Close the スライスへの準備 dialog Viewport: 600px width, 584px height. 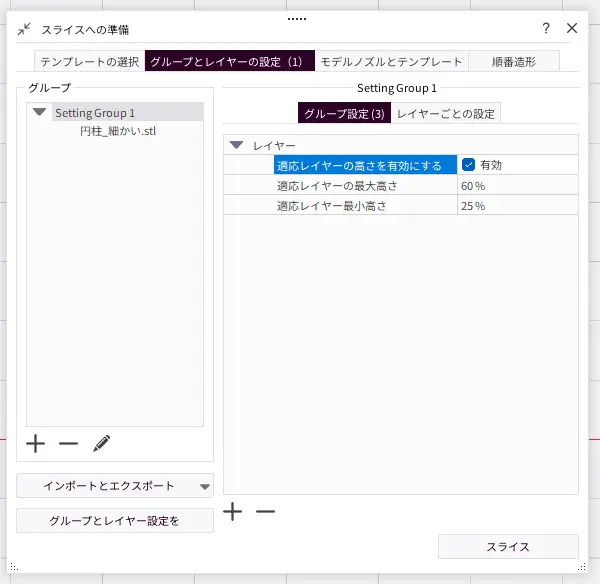[x=572, y=28]
